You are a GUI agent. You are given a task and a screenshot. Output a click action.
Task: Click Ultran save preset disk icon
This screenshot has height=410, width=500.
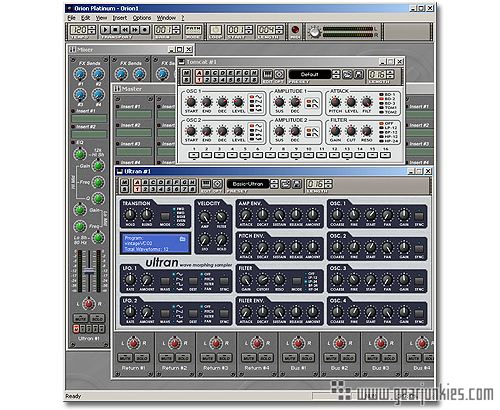[296, 184]
